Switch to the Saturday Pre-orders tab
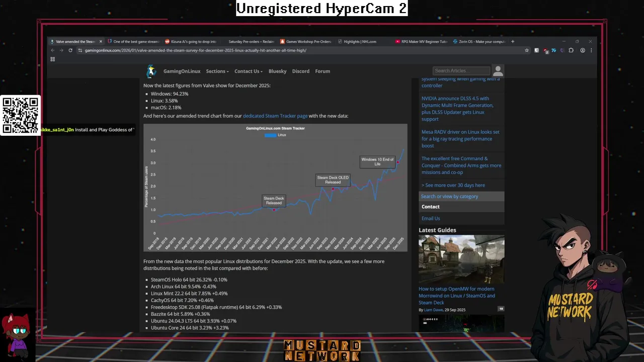This screenshot has height=362, width=644. (249, 42)
